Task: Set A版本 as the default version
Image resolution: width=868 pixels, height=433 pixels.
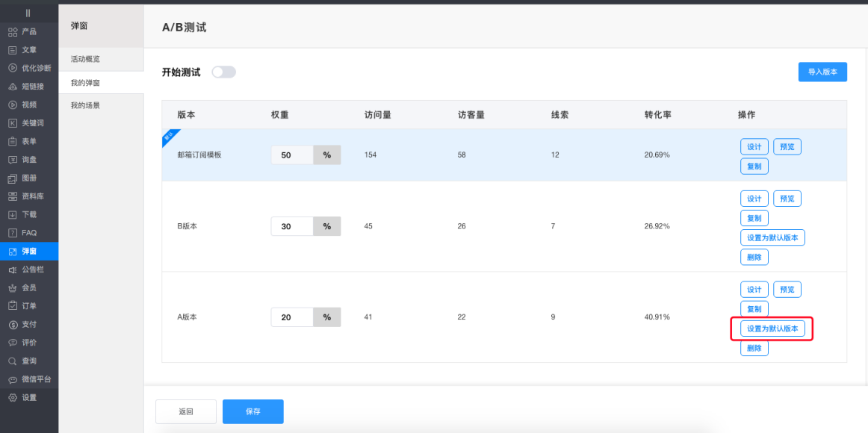Action: pos(772,328)
